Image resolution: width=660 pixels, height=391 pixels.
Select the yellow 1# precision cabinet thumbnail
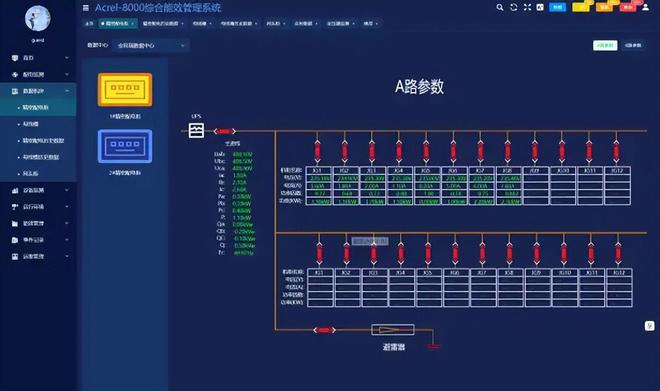[x=125, y=89]
